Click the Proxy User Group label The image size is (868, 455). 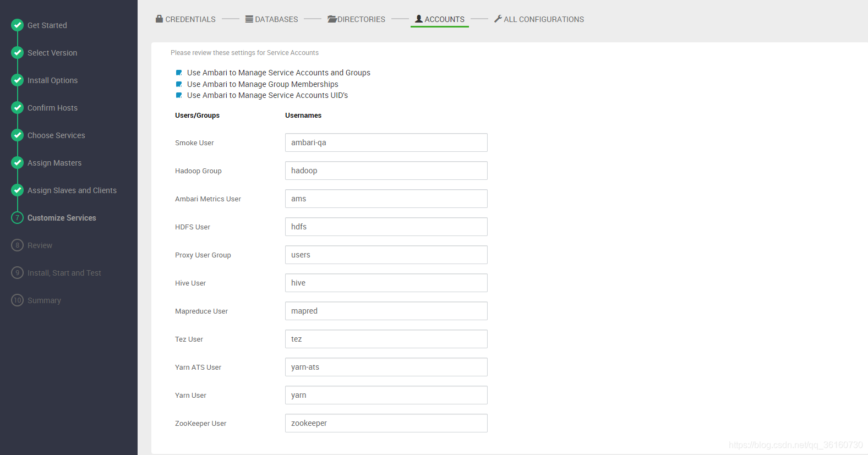tap(203, 255)
